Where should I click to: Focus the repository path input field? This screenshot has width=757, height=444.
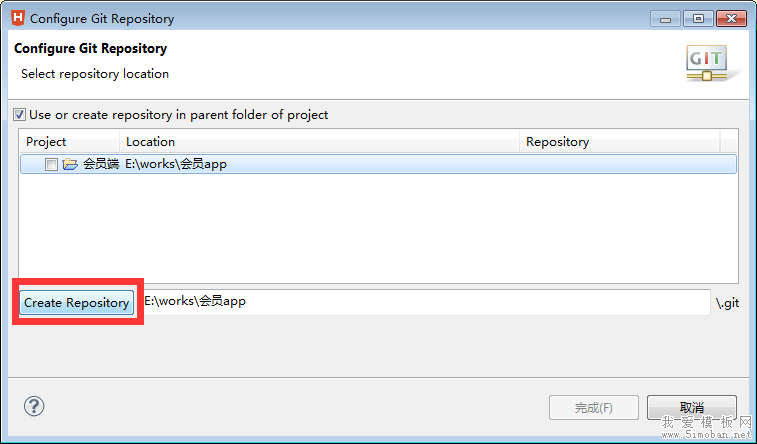coord(425,301)
